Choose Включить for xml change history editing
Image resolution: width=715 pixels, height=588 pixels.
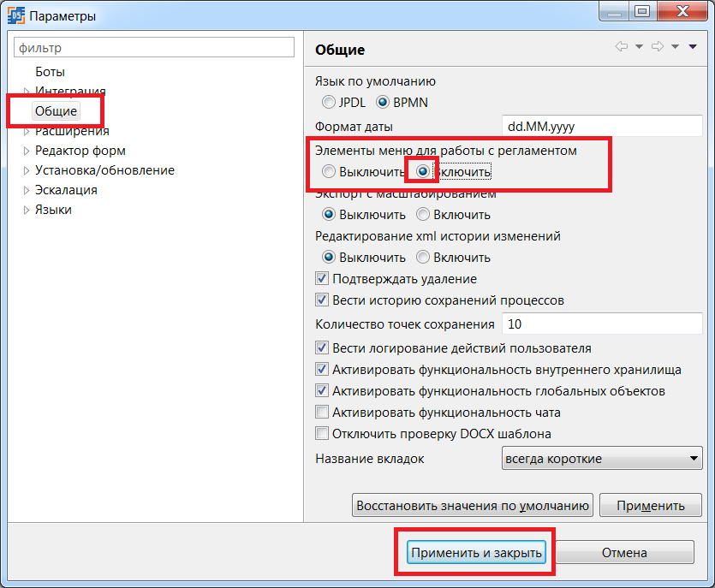click(x=423, y=257)
